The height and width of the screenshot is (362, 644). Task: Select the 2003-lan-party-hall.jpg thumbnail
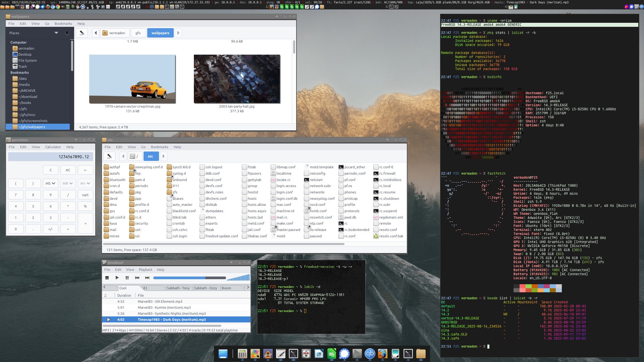(x=237, y=79)
